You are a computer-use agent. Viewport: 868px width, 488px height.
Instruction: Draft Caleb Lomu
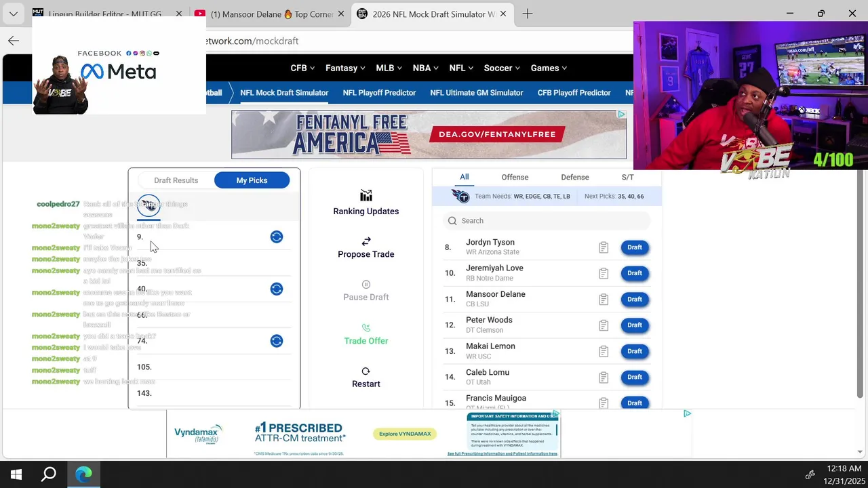click(x=635, y=377)
